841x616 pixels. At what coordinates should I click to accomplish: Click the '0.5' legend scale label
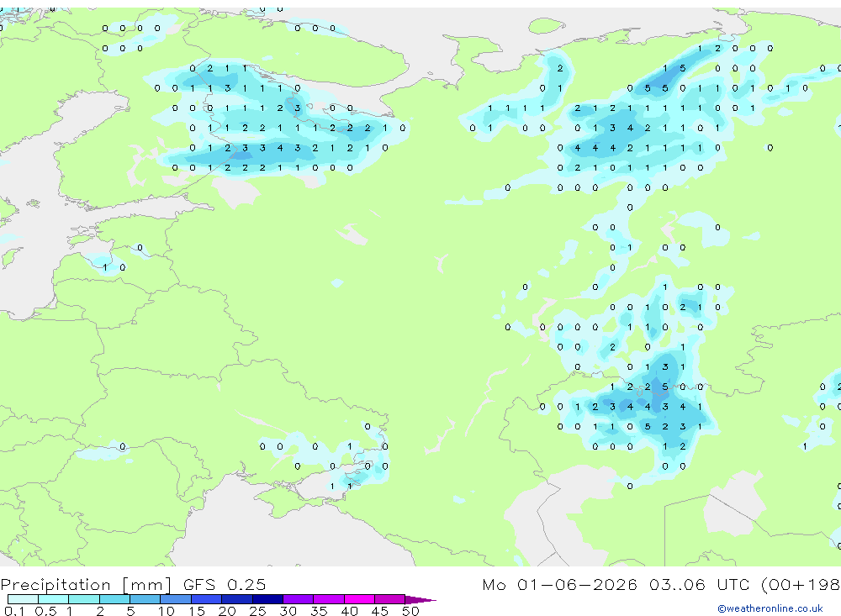tap(45, 611)
